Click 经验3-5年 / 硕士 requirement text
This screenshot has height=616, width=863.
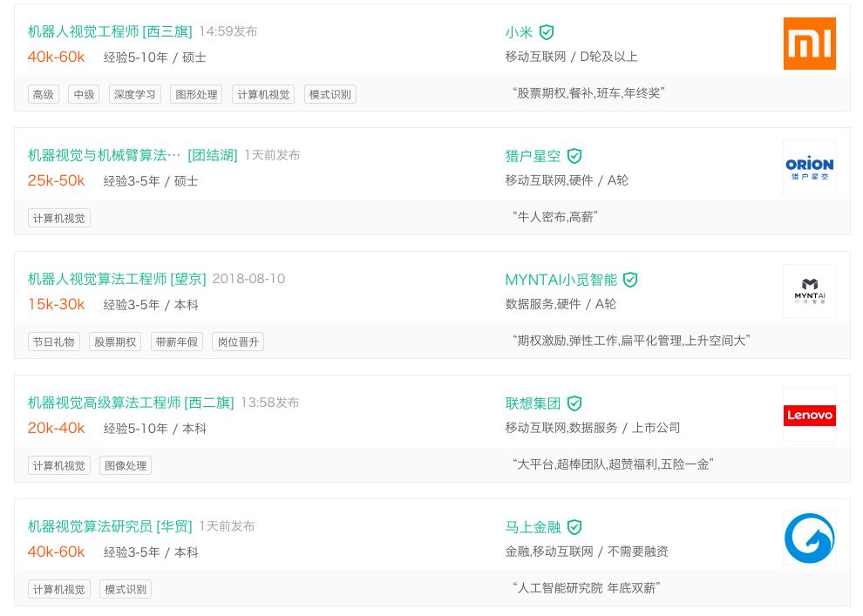151,181
